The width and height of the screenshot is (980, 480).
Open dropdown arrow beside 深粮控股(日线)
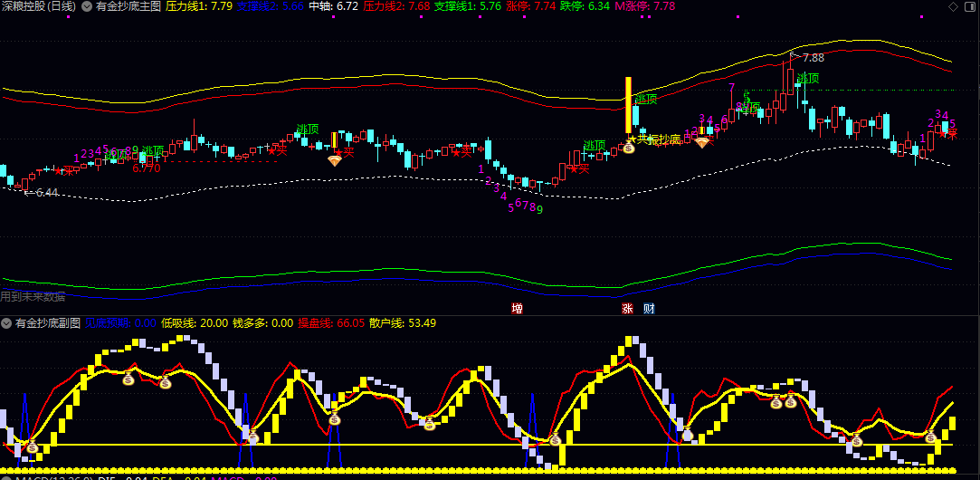(86, 7)
